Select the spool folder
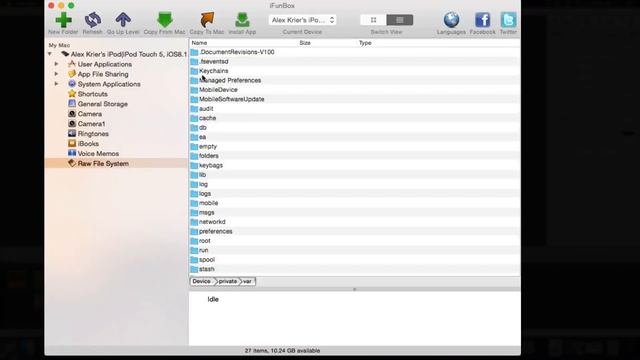Screen dimensions: 640x360 (x=355, y=259)
